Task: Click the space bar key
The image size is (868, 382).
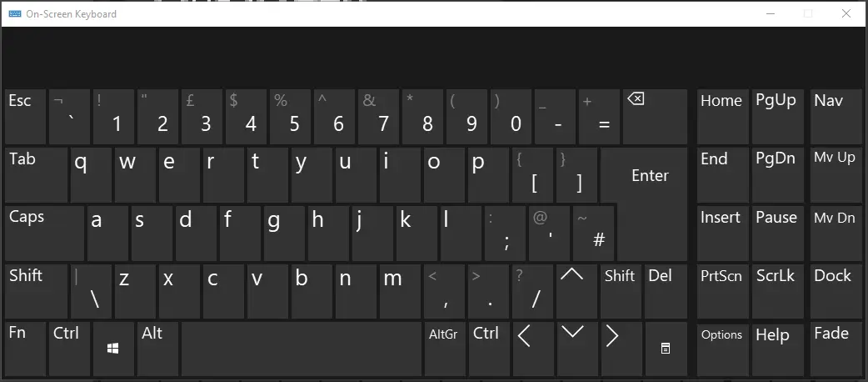Action: (x=302, y=349)
